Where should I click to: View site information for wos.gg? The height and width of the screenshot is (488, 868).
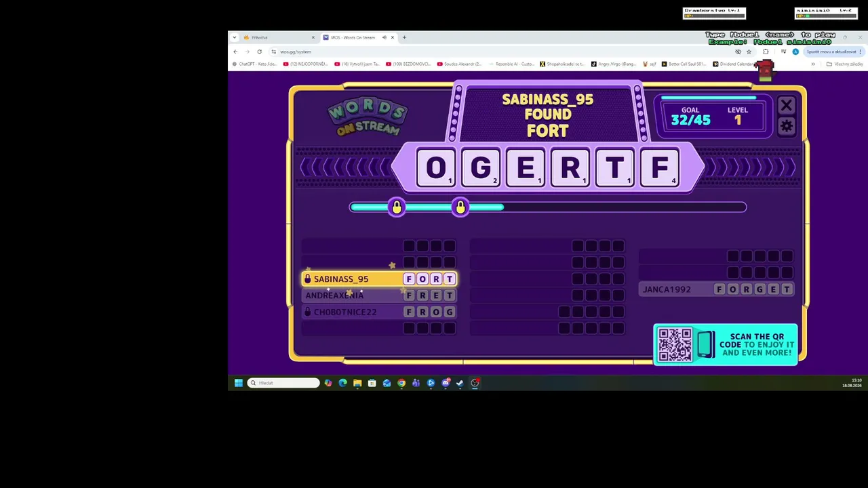click(x=273, y=52)
